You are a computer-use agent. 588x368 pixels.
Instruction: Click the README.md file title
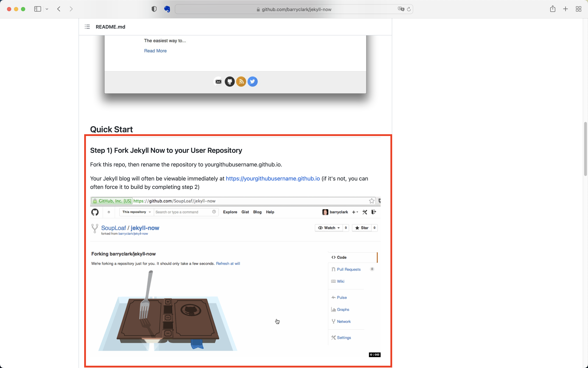pos(110,27)
